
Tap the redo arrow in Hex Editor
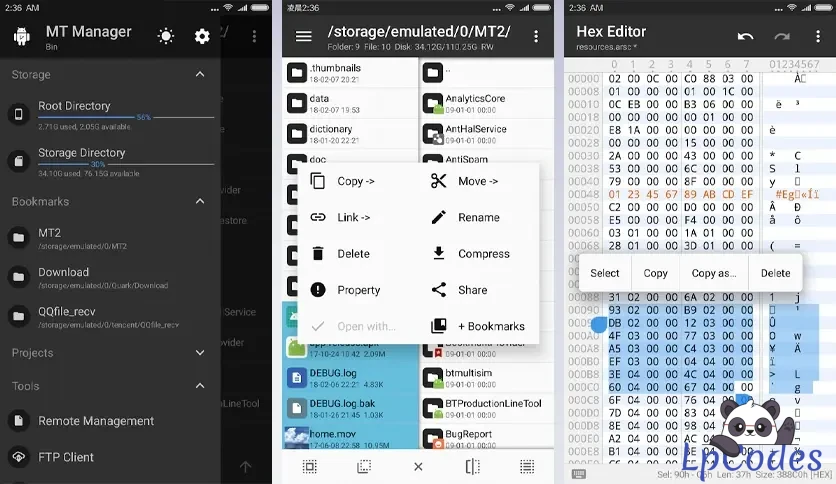pos(782,36)
